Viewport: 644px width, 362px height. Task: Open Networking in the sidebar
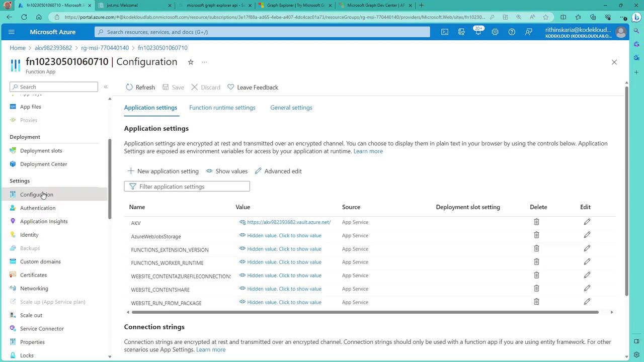[x=34, y=289]
